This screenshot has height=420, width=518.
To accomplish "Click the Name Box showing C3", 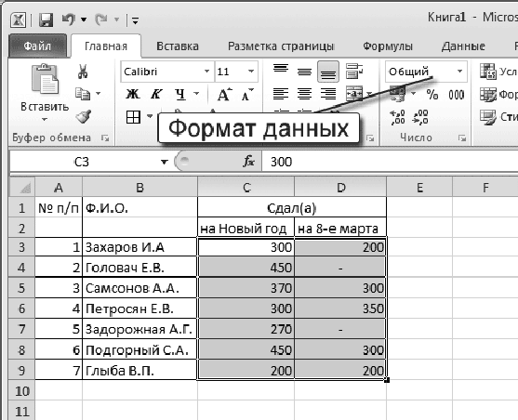I will [x=83, y=162].
